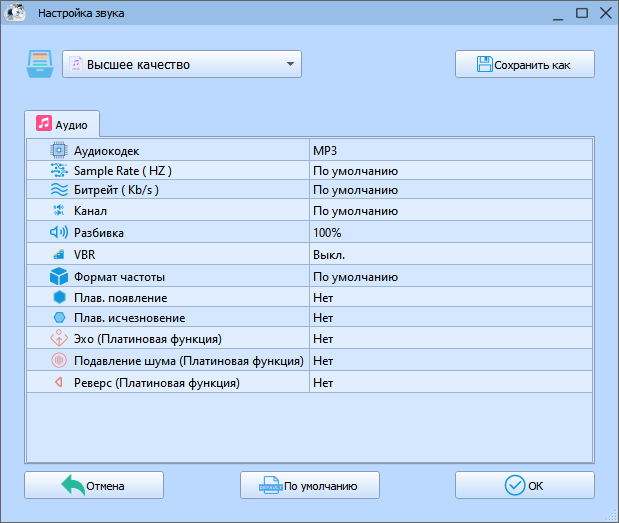Maximize the Настройка звука window
This screenshot has width=619, height=523.
point(582,13)
